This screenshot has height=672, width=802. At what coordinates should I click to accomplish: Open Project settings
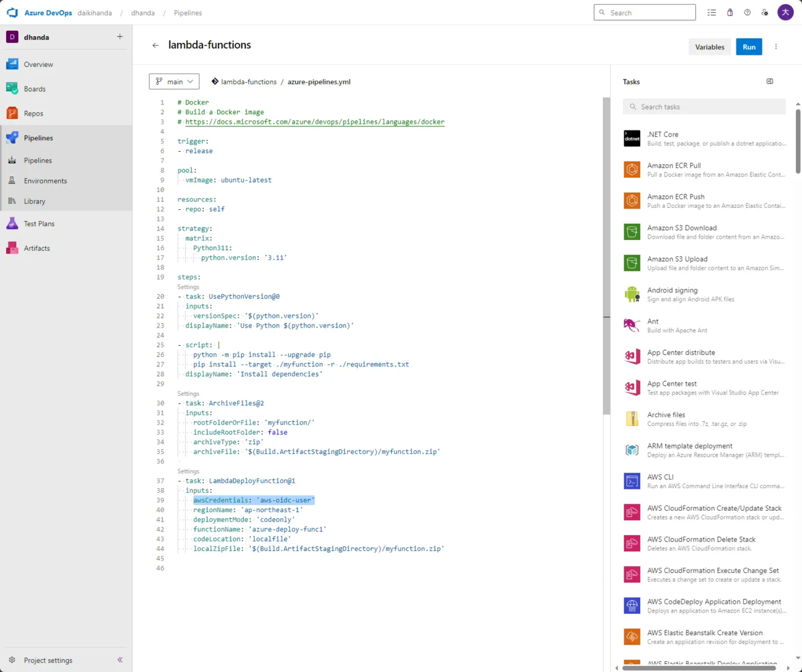[x=48, y=660]
